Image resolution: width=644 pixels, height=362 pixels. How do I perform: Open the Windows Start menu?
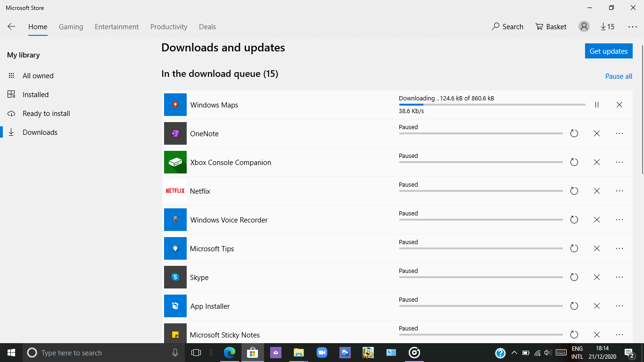click(11, 353)
